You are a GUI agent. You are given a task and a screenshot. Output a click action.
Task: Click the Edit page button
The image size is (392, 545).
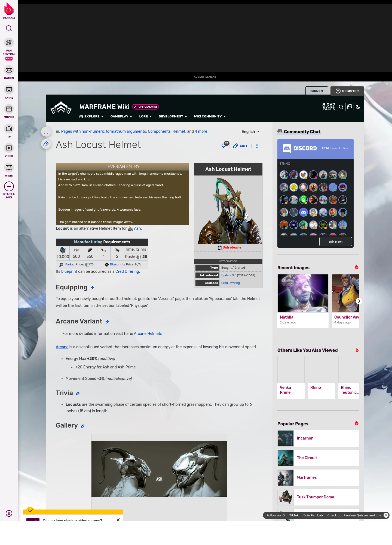(240, 146)
